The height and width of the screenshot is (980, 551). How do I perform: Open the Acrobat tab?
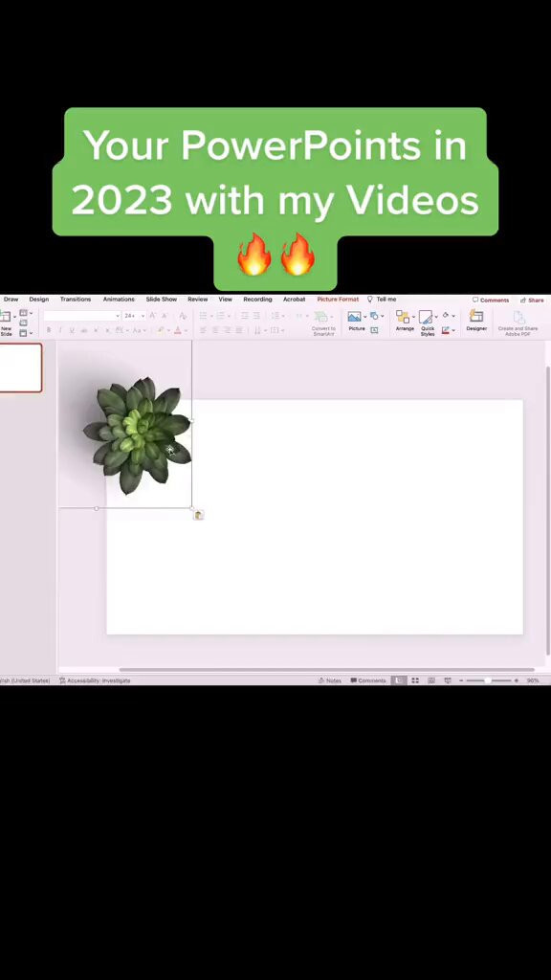click(295, 300)
